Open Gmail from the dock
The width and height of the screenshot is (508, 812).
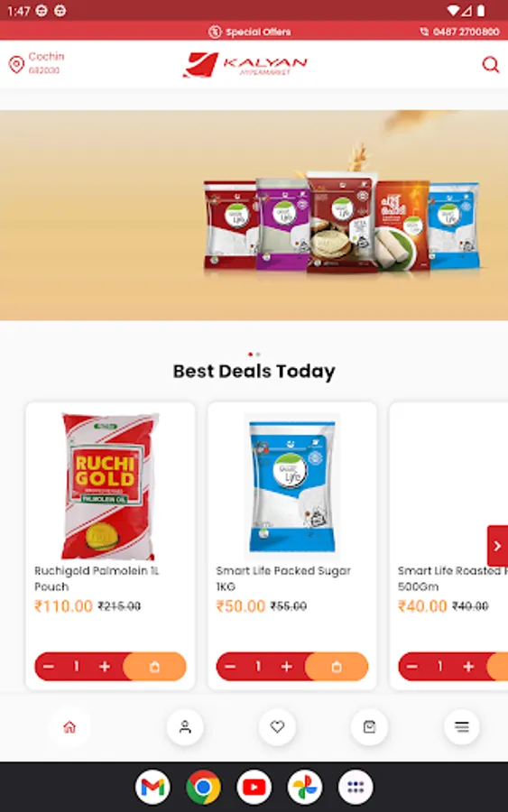(x=152, y=787)
